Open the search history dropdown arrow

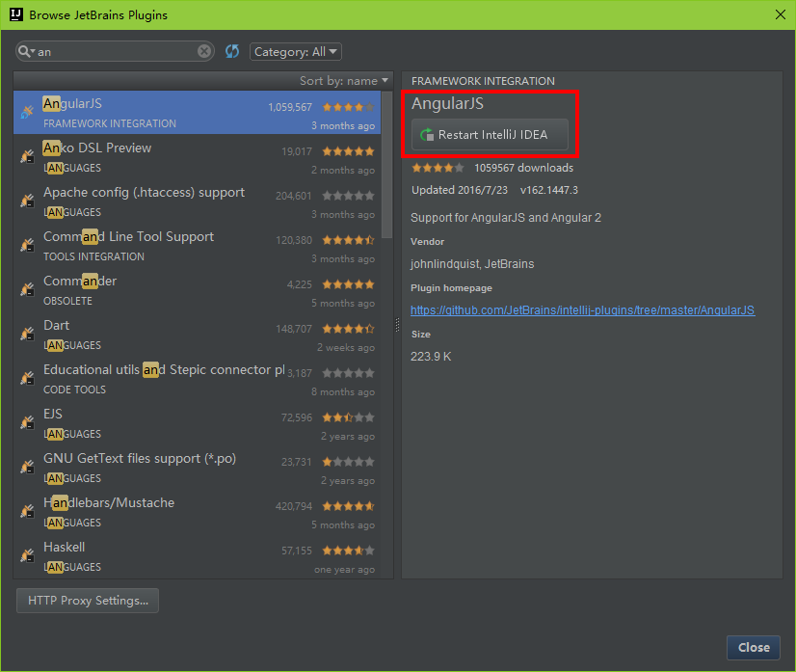click(x=33, y=52)
